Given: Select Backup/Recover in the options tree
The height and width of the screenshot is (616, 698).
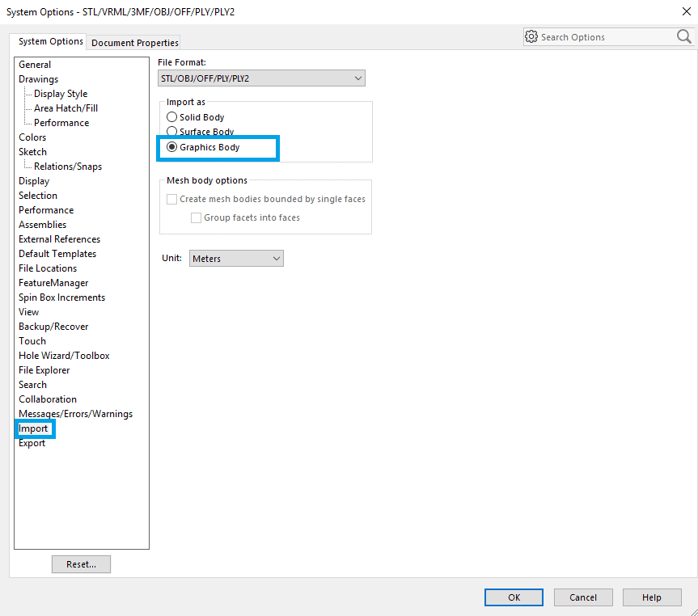Looking at the screenshot, I should tap(53, 327).
